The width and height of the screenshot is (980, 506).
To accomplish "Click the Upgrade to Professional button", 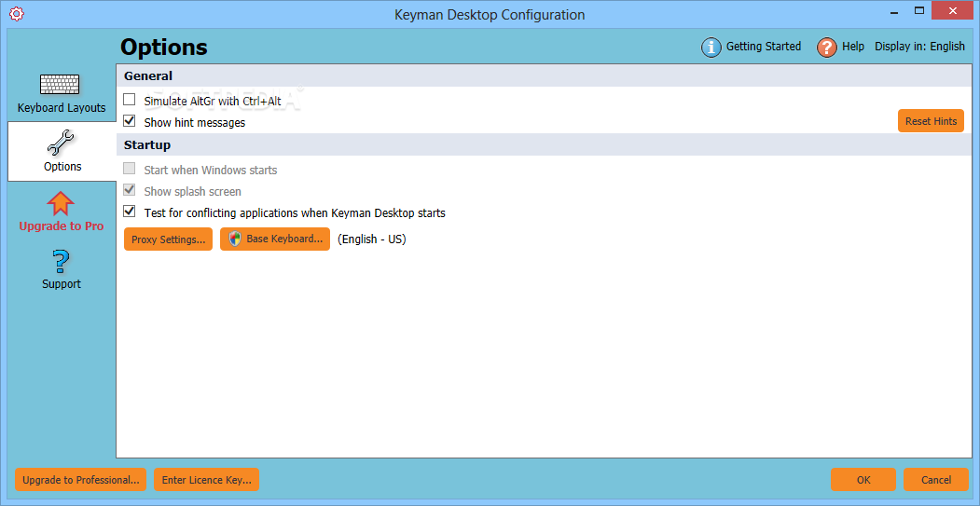I will pos(80,480).
